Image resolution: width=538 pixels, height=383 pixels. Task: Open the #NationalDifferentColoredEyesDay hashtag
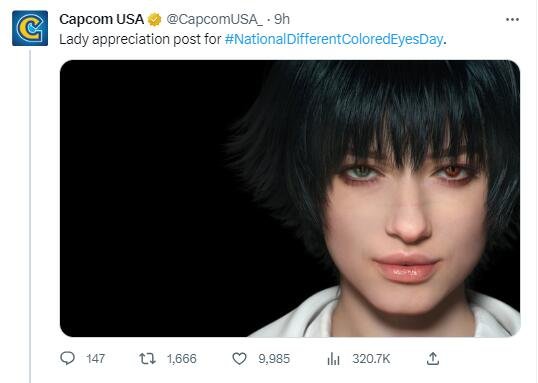334,39
